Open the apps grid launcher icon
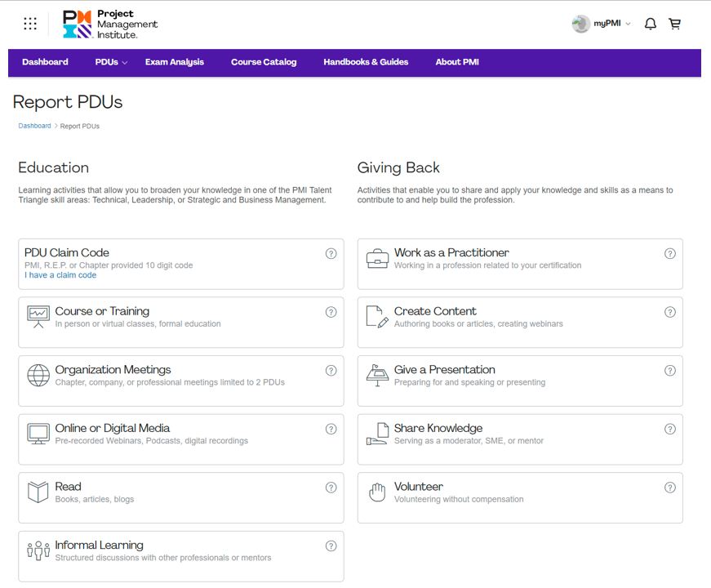Viewport: 711px width, 588px height. pyautogui.click(x=30, y=24)
